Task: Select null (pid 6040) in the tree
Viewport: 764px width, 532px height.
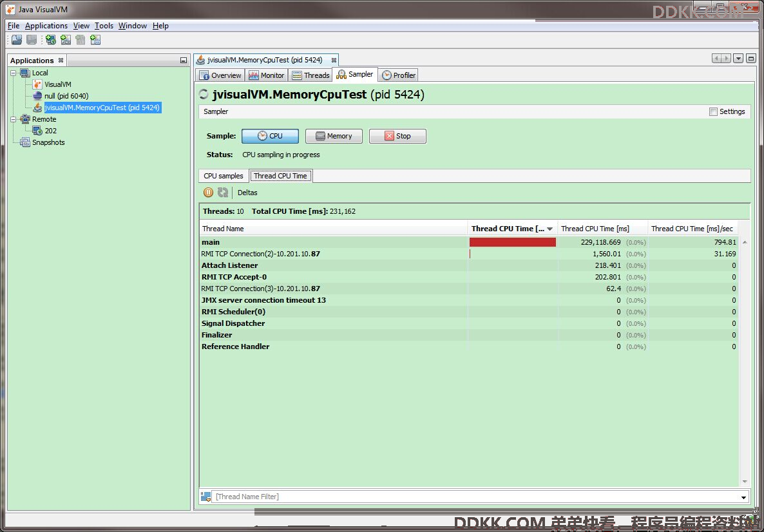Action: [66, 96]
